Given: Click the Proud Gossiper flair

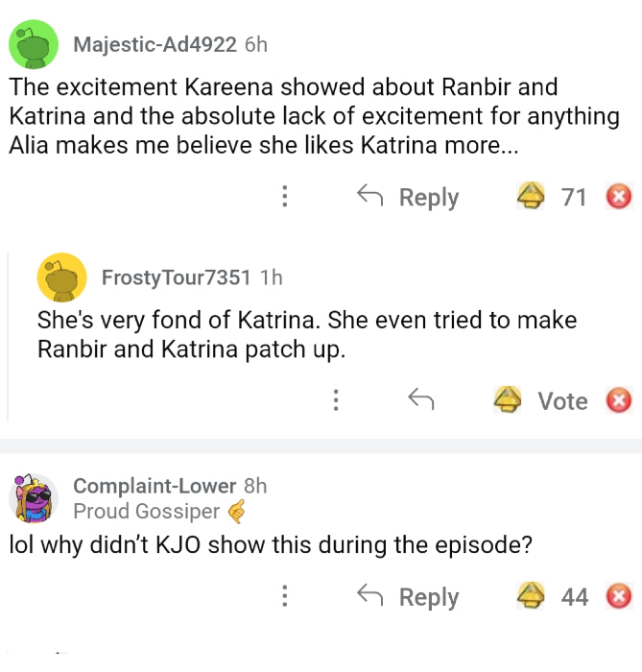Looking at the screenshot, I should coord(147,512).
